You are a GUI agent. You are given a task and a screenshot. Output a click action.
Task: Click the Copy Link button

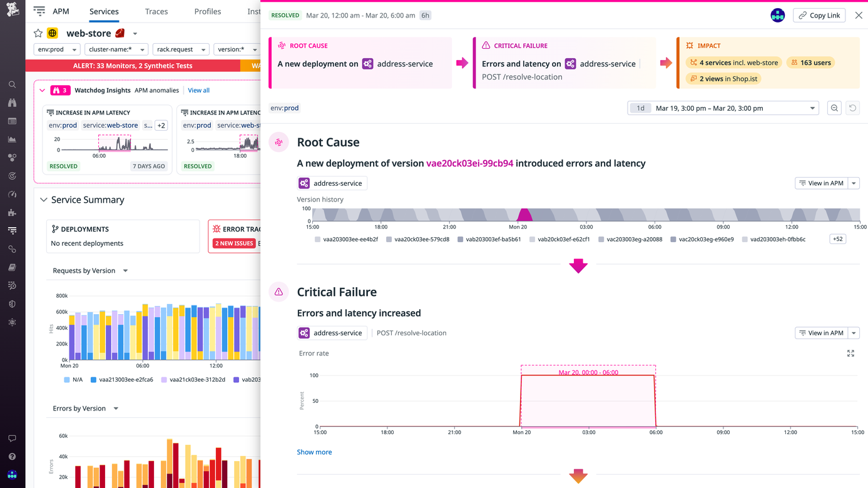pyautogui.click(x=819, y=16)
